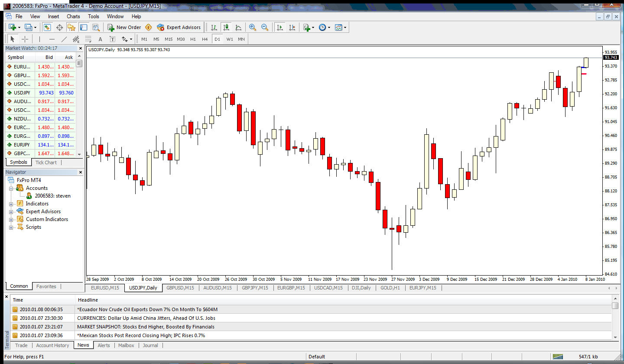
Task: Select the Draw Vertical Line tool
Action: pyautogui.click(x=39, y=39)
